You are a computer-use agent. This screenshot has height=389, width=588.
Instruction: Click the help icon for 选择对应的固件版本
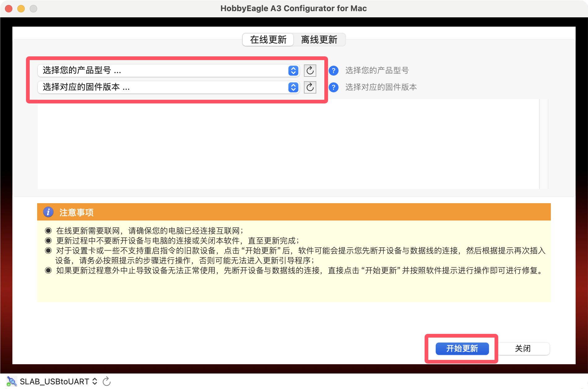pos(333,87)
